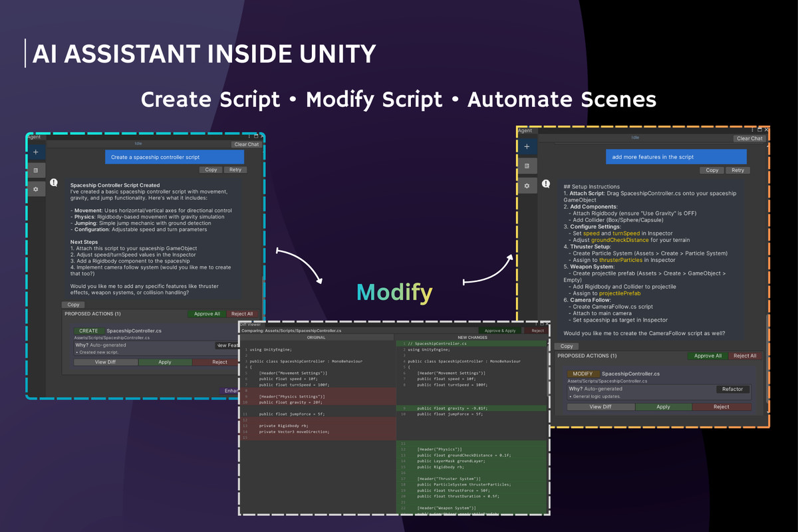Click the yellow MODIFY label
The width and height of the screenshot is (798, 532).
click(x=583, y=374)
